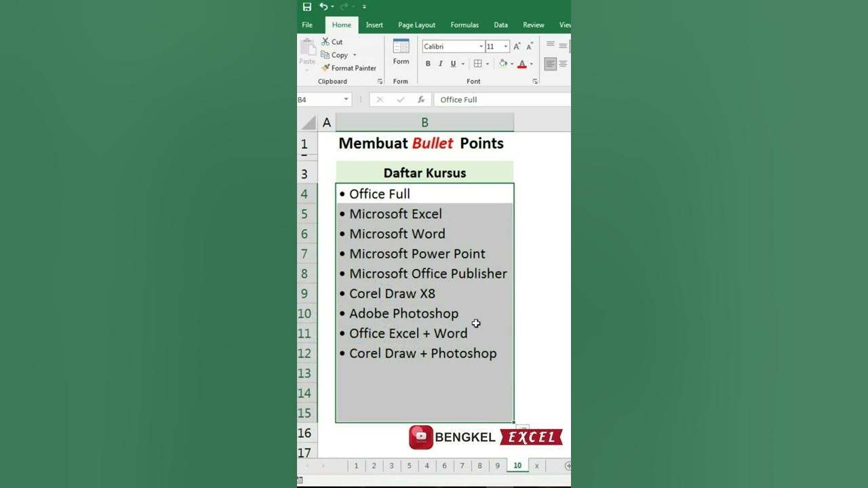Screen dimensions: 868x488
Task: Toggle underline formatting
Action: pyautogui.click(x=453, y=64)
